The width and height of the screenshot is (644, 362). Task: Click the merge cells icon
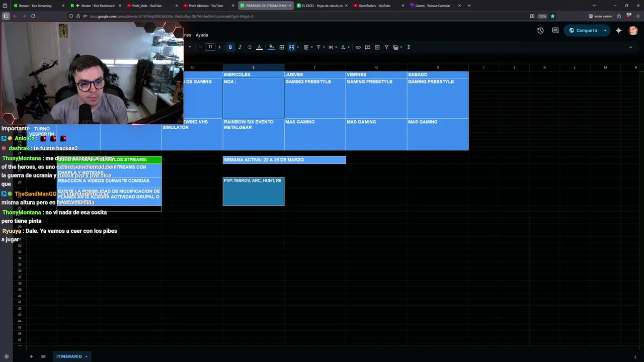point(291,47)
